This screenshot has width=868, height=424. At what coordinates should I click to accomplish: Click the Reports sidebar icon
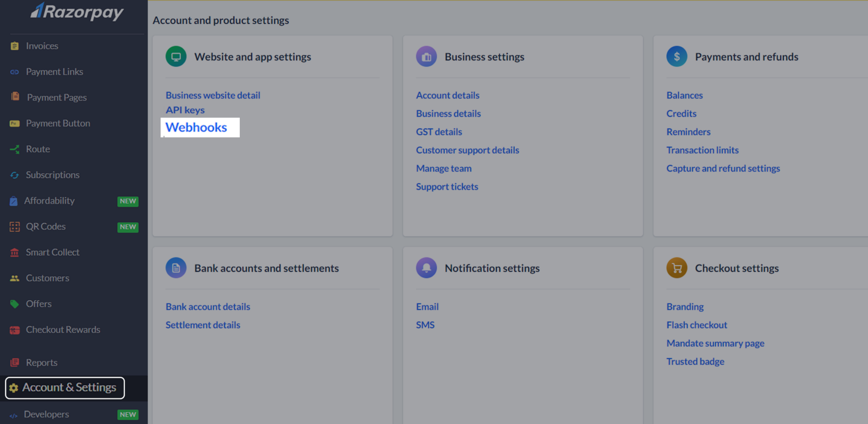(x=15, y=363)
